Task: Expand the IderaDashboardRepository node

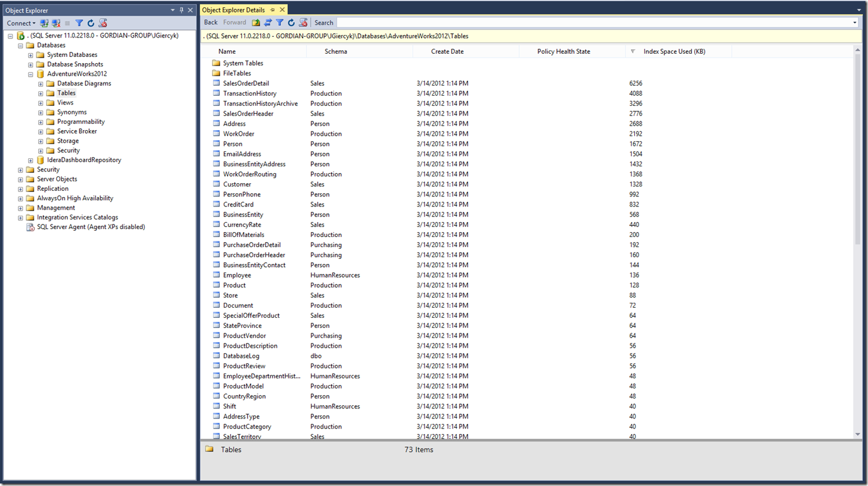Action: 31,160
